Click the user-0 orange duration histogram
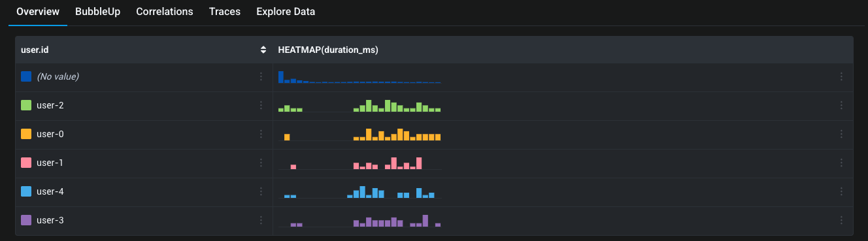868x241 pixels. pyautogui.click(x=359, y=135)
